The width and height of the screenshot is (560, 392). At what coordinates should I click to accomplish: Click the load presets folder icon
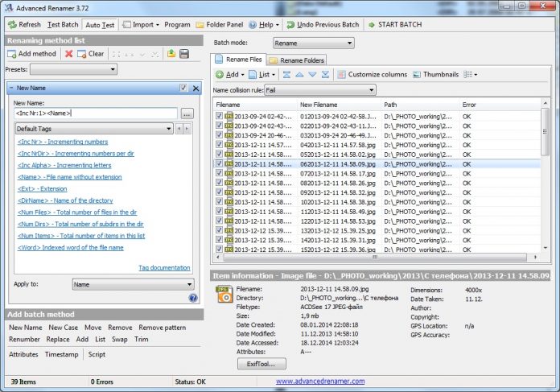coord(171,54)
